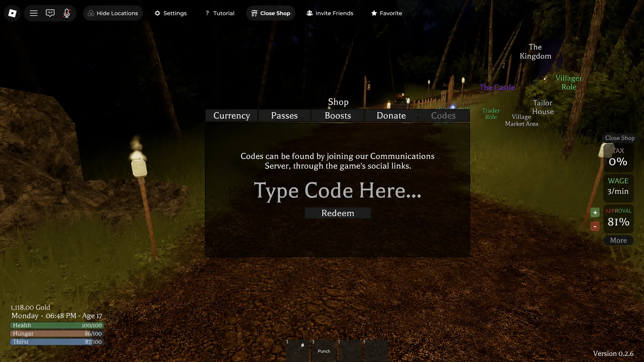Click the Shop title heading
The height and width of the screenshot is (362, 644).
[x=338, y=102]
